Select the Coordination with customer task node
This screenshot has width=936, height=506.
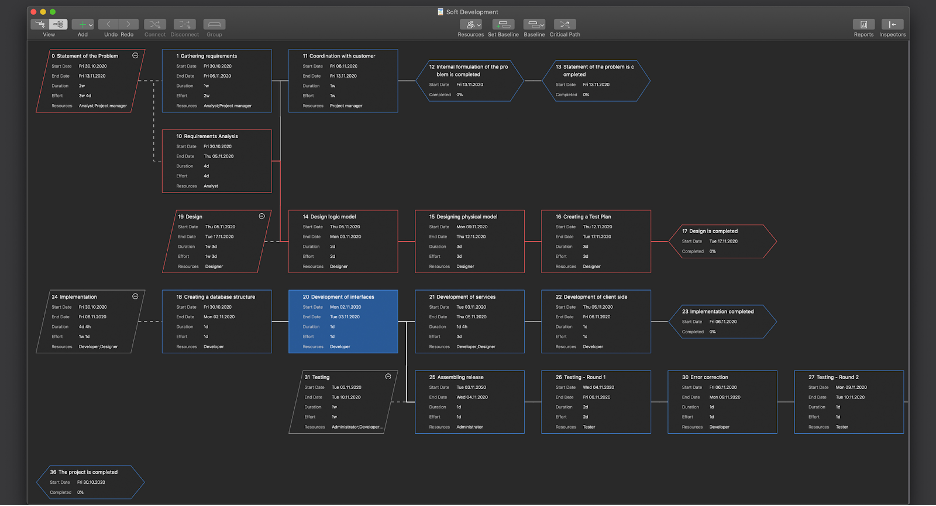click(x=343, y=81)
